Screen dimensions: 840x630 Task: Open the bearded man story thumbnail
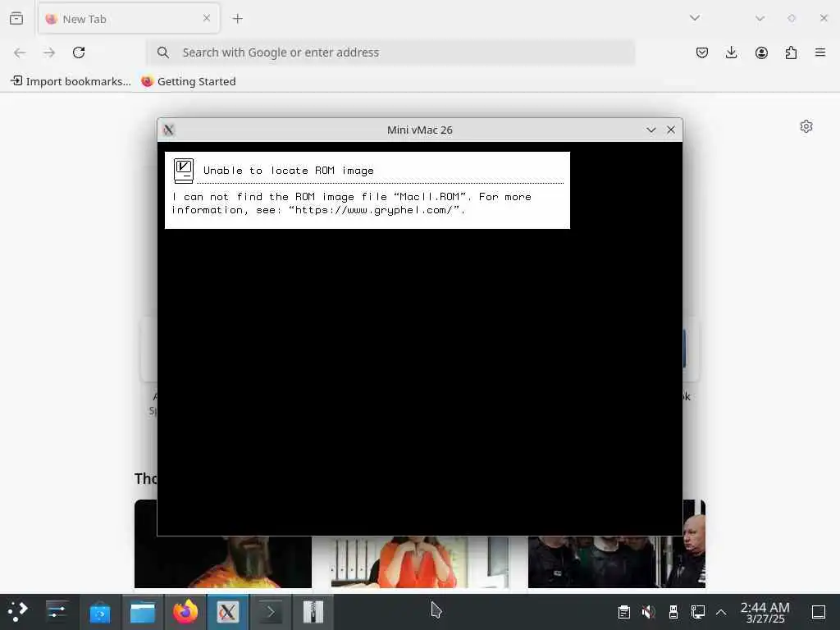coord(223,561)
